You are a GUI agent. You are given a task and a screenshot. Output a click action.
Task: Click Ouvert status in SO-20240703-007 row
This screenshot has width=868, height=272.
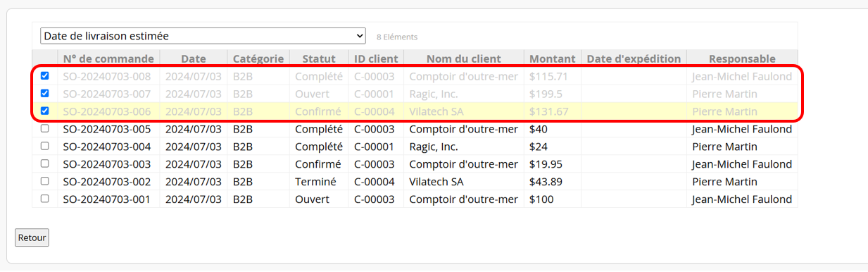(x=312, y=94)
